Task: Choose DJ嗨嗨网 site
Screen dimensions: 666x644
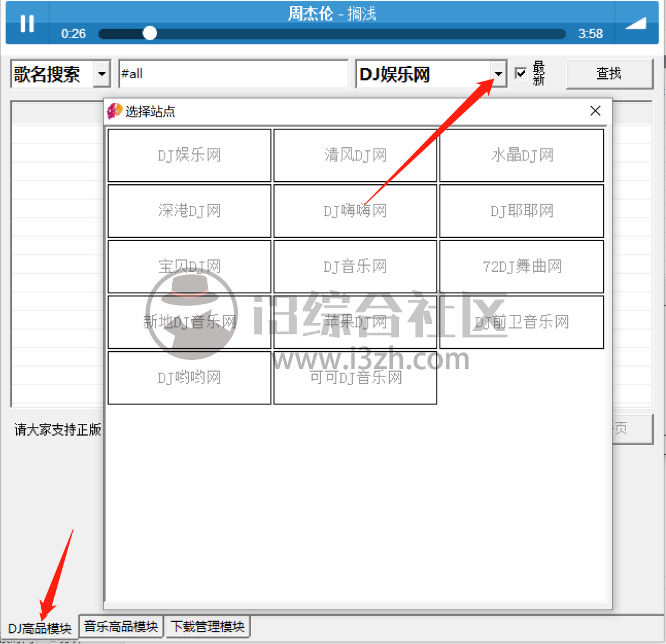Action: point(356,211)
